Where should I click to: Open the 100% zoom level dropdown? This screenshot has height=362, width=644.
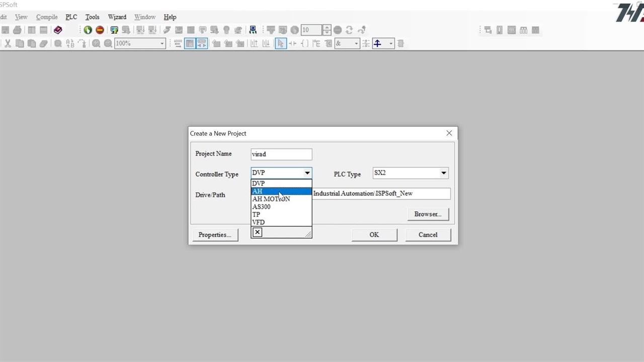click(x=162, y=44)
